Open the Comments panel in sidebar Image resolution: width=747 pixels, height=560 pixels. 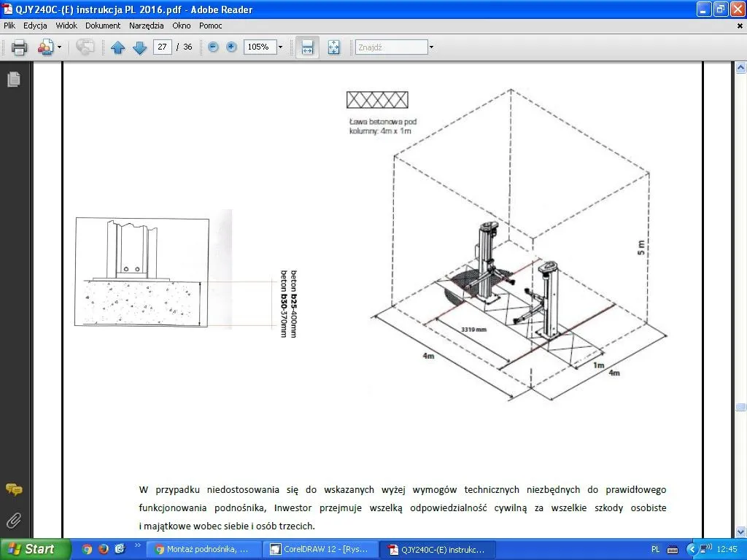[13, 489]
